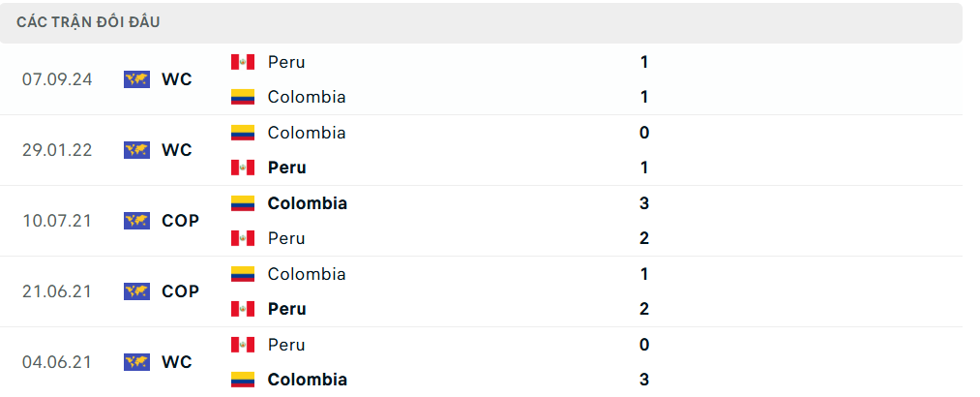Image resolution: width=980 pixels, height=397 pixels.
Task: Click Colombia flag in 04.06.21 match
Action: click(243, 380)
